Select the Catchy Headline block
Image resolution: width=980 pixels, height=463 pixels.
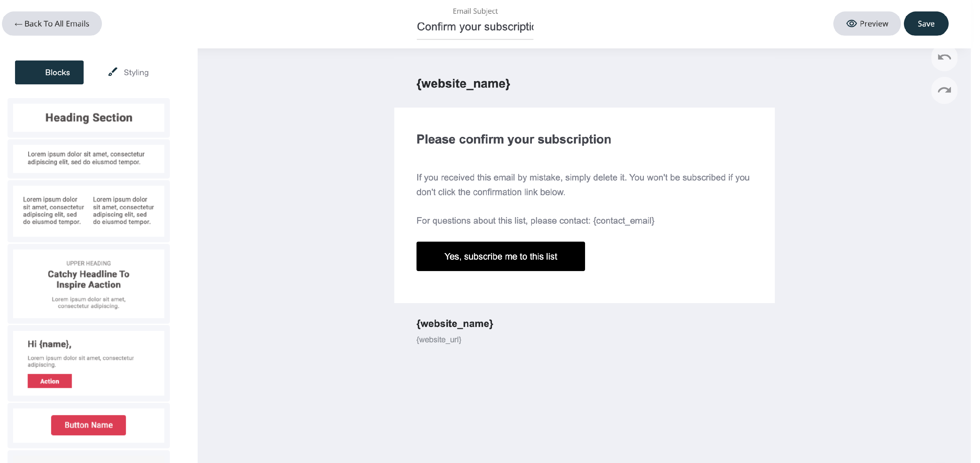[89, 284]
